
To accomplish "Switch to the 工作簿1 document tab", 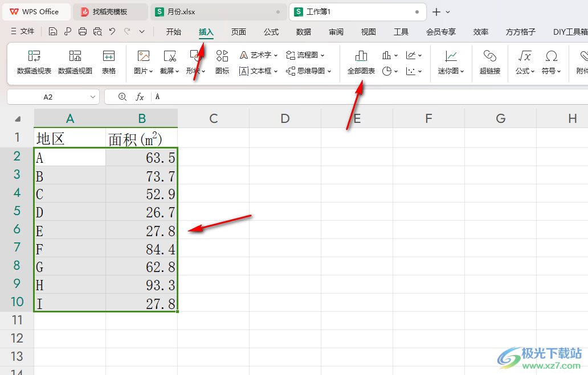I will click(x=358, y=12).
